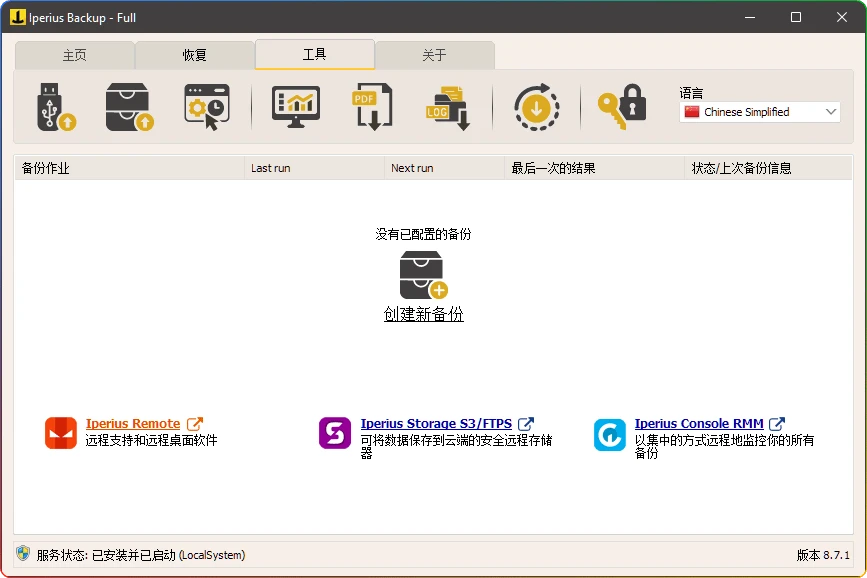Click the Iperius Console RMM icon

coord(610,434)
